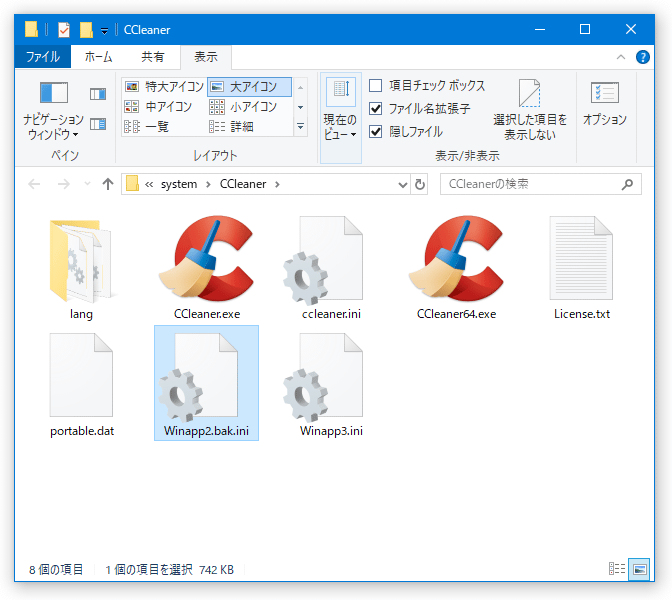This screenshot has height=600, width=672.
Task: Select the CCleaner.exe file icon
Action: click(x=207, y=258)
